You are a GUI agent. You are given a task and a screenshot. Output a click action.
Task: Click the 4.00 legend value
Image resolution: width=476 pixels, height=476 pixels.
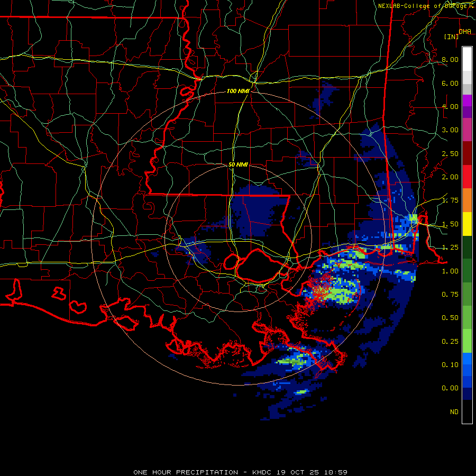tap(450, 106)
